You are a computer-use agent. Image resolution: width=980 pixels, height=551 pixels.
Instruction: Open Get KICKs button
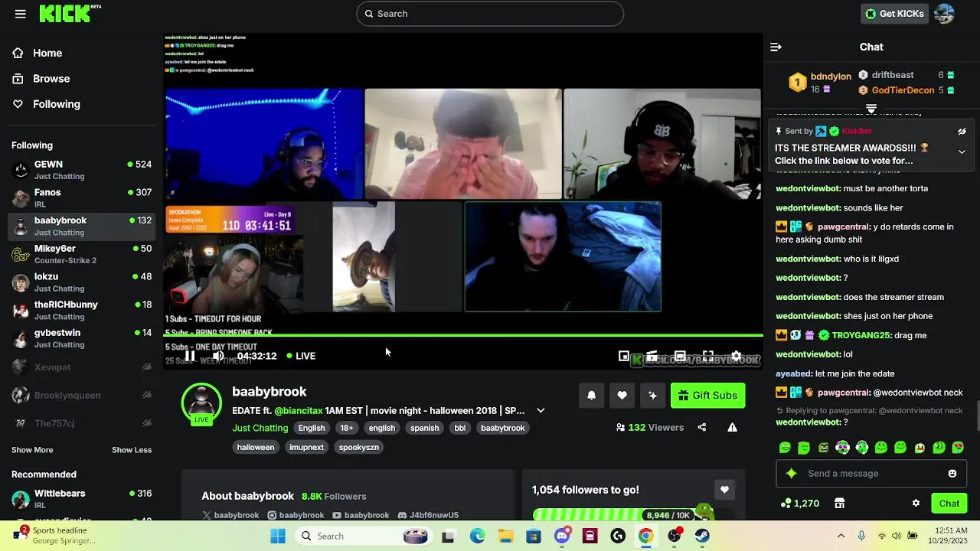(894, 14)
